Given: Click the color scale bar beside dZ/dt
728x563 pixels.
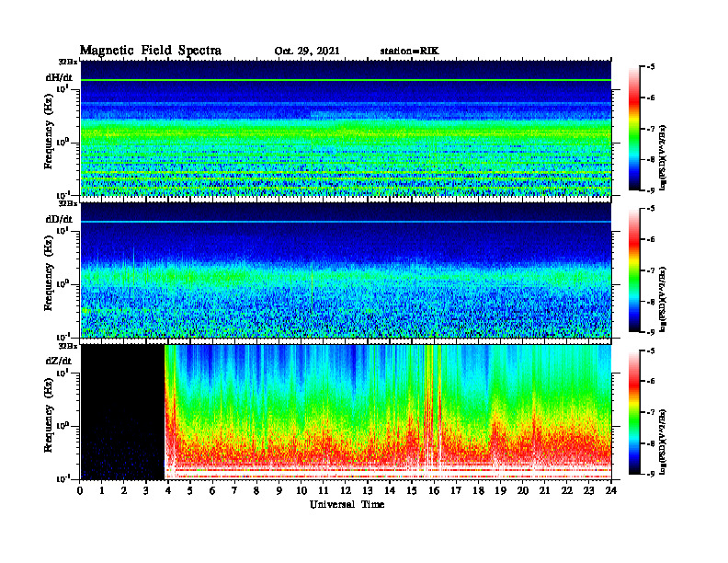Looking at the screenshot, I should tap(634, 412).
